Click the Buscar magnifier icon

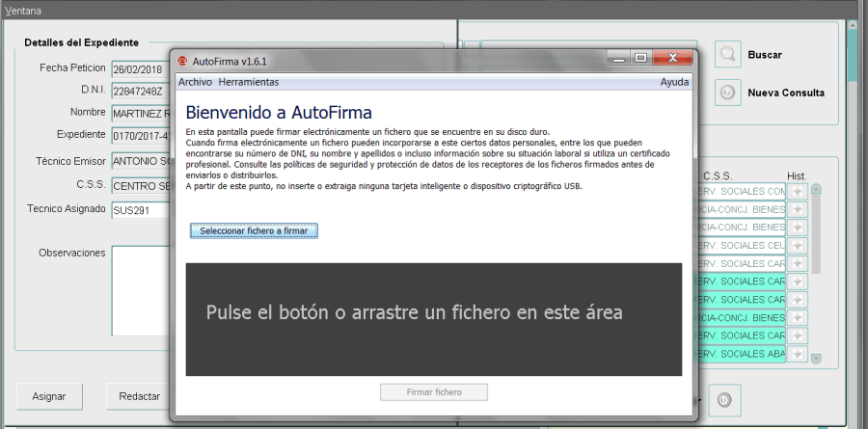[x=727, y=54]
